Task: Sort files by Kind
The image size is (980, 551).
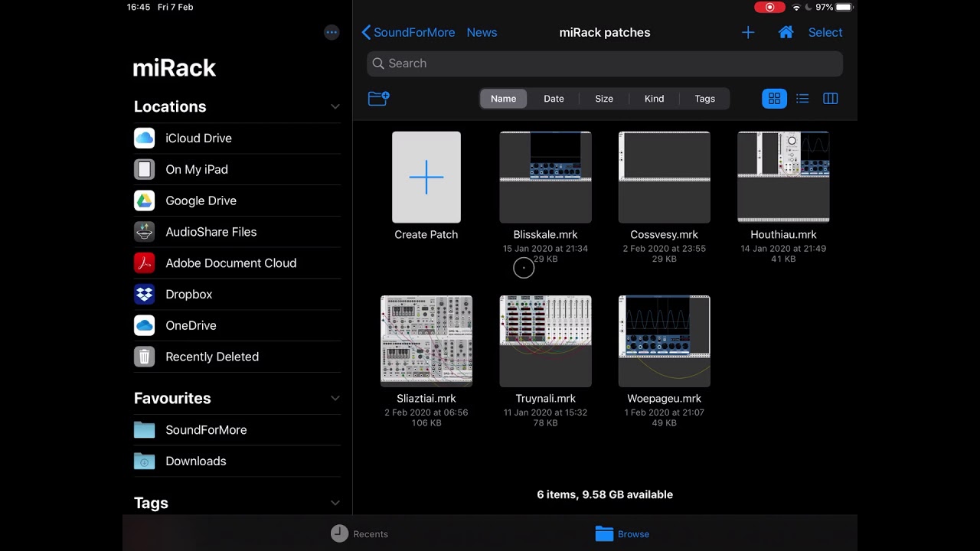Action: pos(654,99)
